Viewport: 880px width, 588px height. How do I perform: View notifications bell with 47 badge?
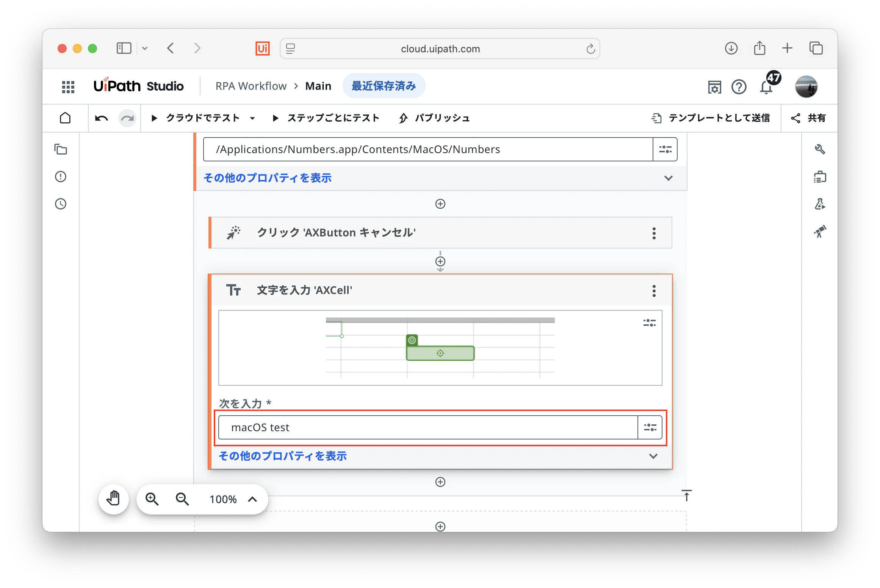pyautogui.click(x=766, y=87)
